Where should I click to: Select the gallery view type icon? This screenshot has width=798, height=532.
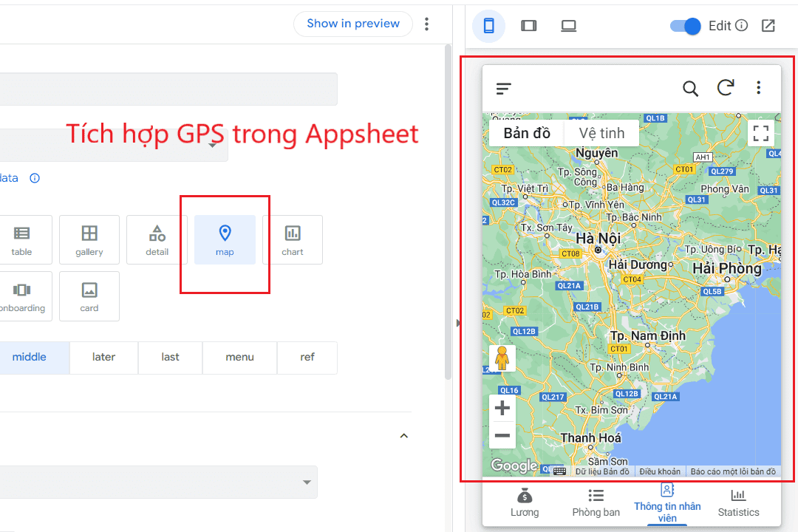click(89, 239)
